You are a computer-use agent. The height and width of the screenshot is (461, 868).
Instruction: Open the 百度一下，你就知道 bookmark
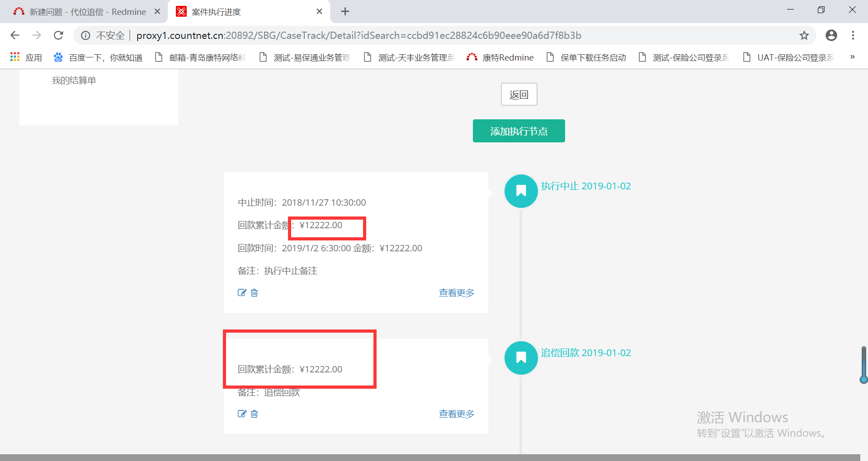[x=98, y=57]
